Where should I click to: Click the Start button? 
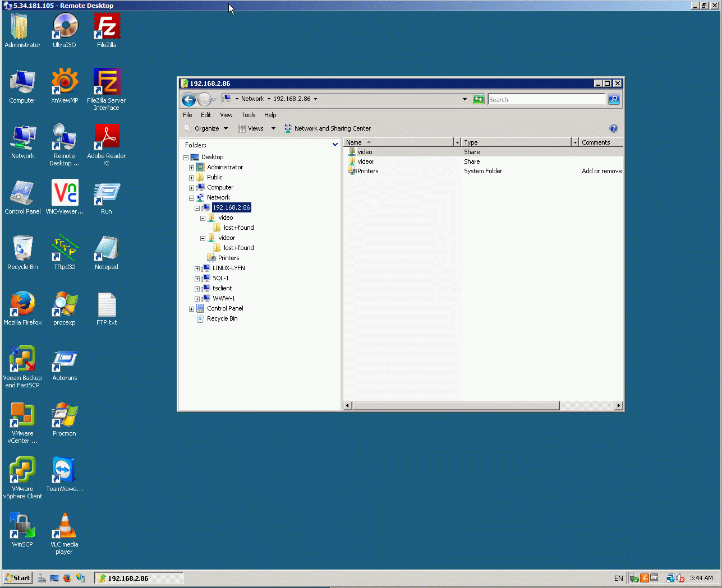(x=17, y=578)
